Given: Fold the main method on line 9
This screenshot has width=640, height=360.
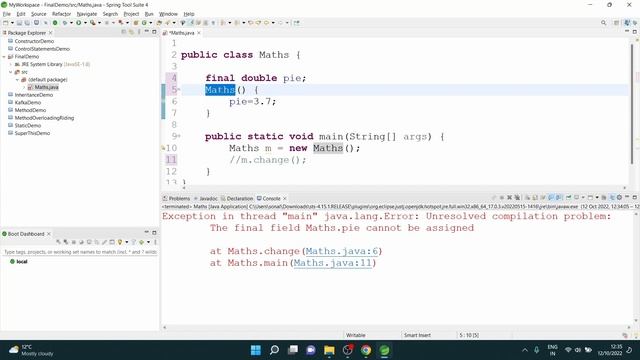Looking at the screenshot, I should click(179, 136).
